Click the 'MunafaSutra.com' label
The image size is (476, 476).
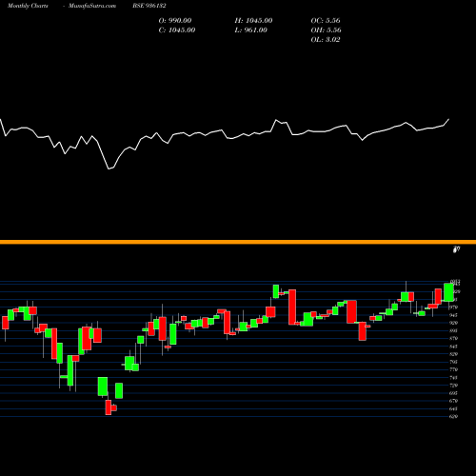(x=92, y=6)
